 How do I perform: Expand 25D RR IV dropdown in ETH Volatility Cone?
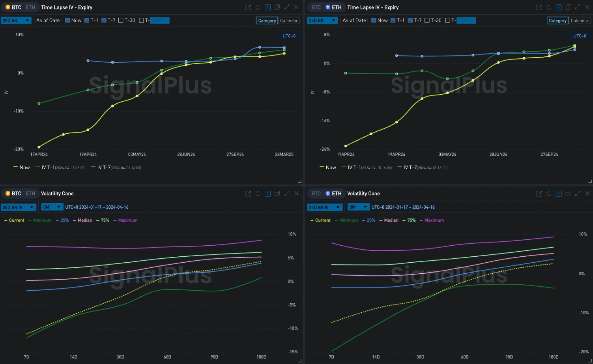(324, 207)
